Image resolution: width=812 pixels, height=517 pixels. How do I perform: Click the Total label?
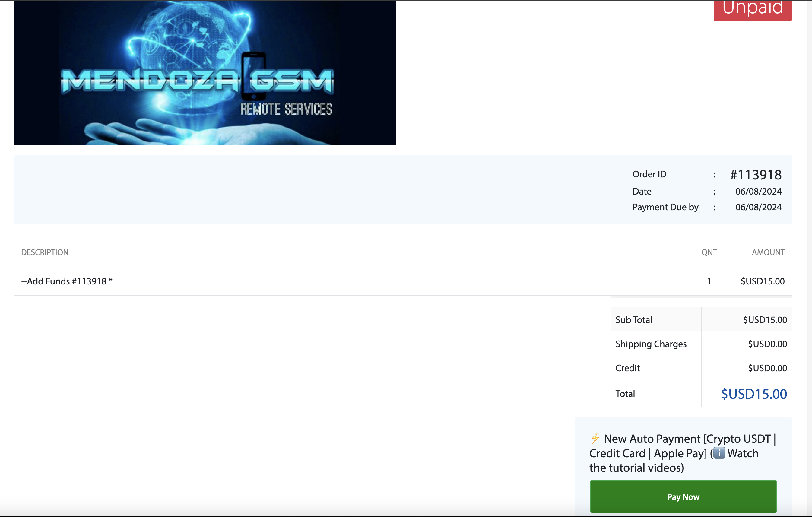625,394
